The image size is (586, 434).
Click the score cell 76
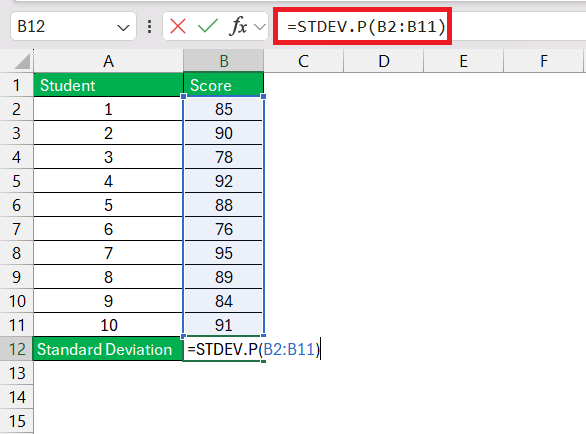point(223,229)
